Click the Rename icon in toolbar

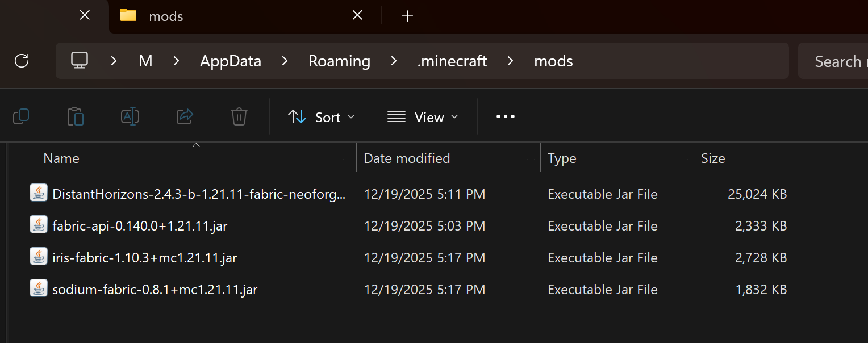coord(130,117)
